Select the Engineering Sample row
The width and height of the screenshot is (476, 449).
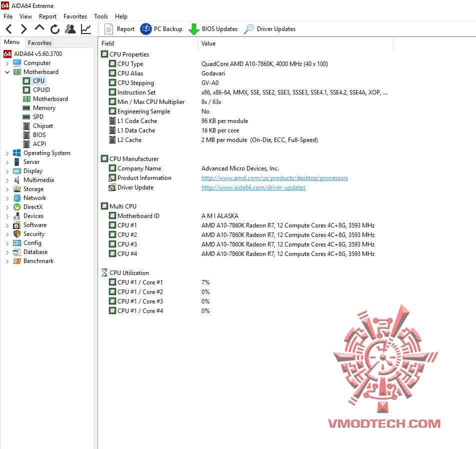(x=159, y=111)
